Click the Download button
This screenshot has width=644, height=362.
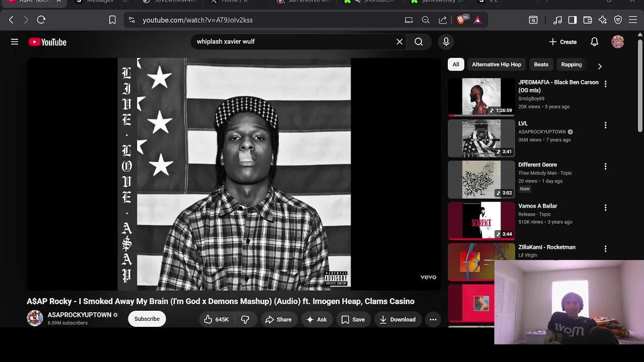pos(397,319)
